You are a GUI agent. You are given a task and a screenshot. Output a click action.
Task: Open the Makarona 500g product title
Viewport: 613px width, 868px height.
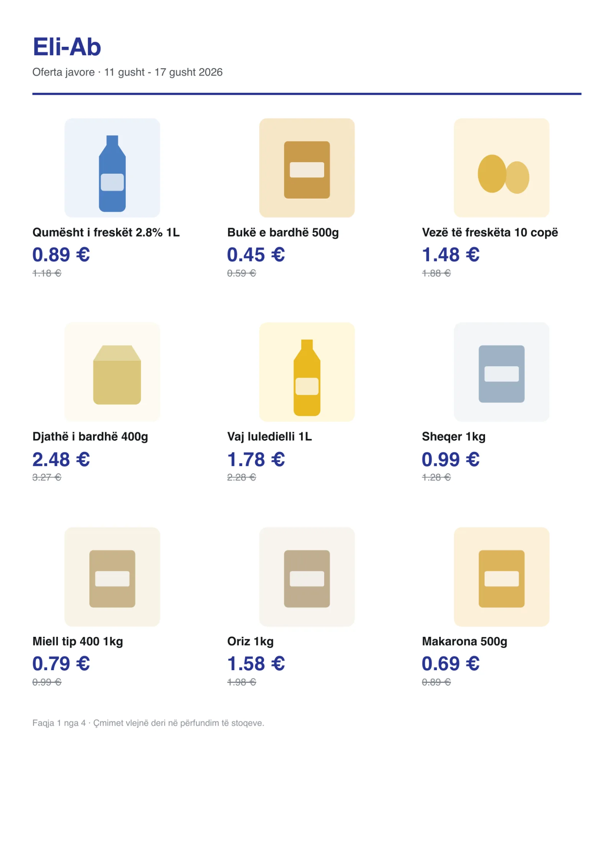click(x=464, y=641)
